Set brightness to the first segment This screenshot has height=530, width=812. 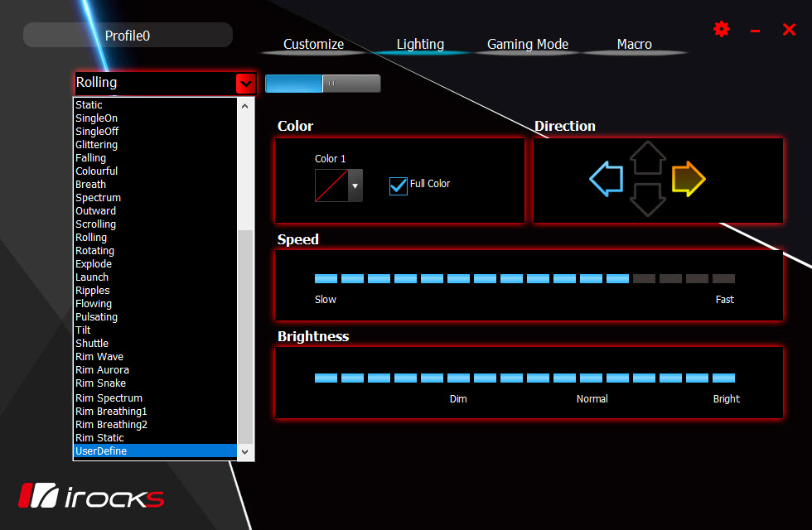pos(326,378)
